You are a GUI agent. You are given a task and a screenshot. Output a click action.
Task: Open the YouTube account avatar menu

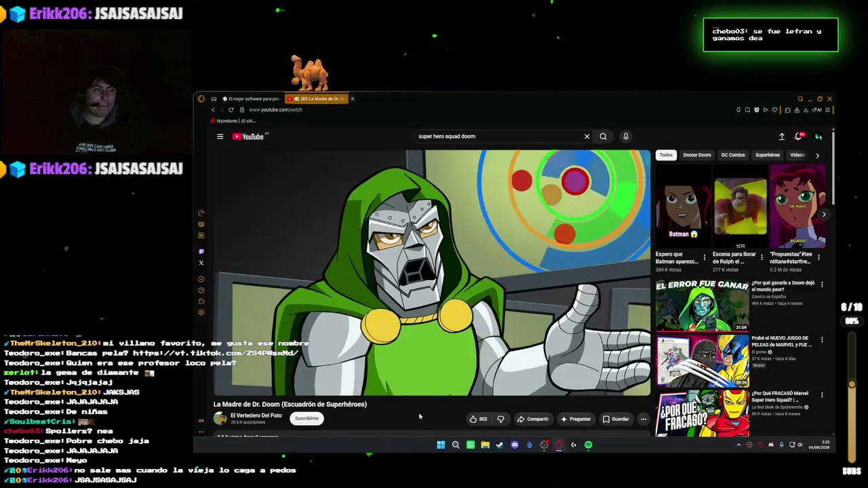(818, 137)
